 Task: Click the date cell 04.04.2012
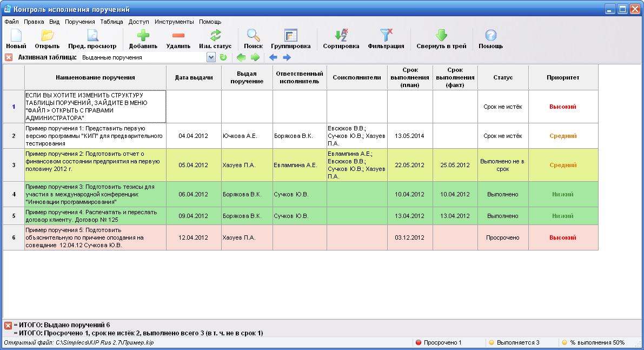click(x=194, y=136)
